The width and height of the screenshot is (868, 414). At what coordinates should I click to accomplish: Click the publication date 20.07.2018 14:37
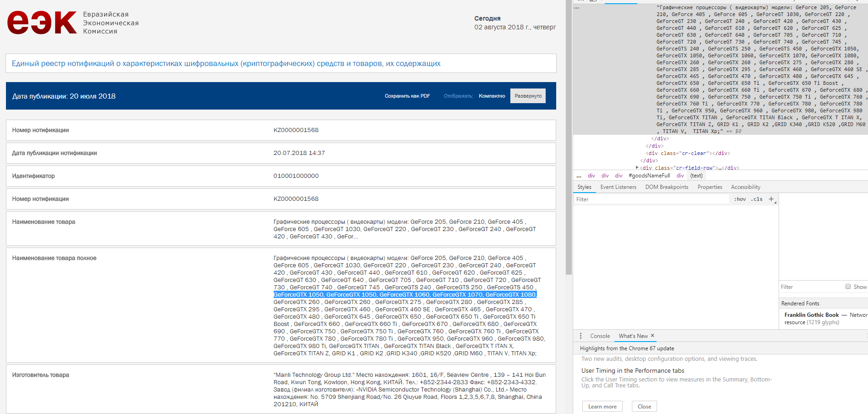299,153
